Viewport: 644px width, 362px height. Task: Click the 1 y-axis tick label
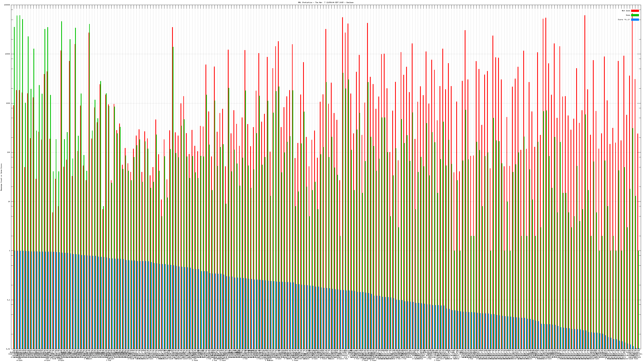(10, 251)
